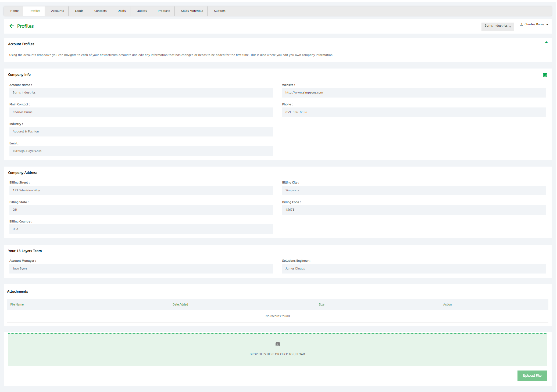Click the user avatar icon beside Charles Burns
The height and width of the screenshot is (392, 557).
[522, 24]
